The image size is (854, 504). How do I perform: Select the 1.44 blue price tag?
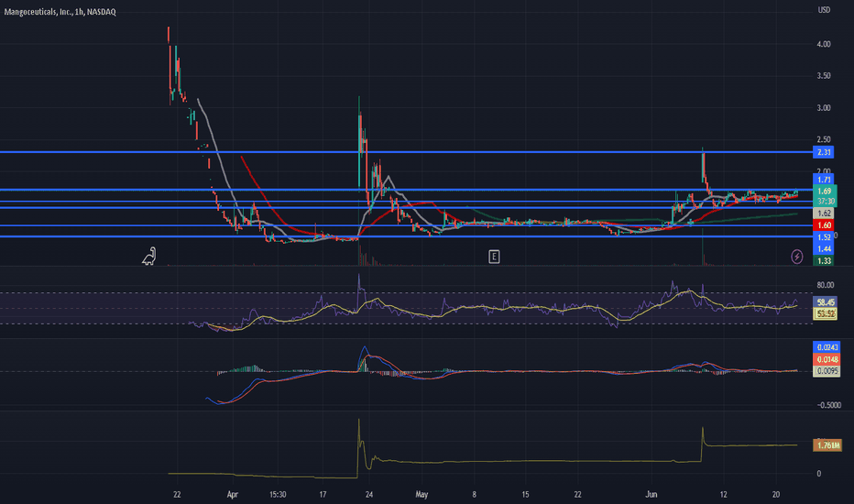click(824, 249)
